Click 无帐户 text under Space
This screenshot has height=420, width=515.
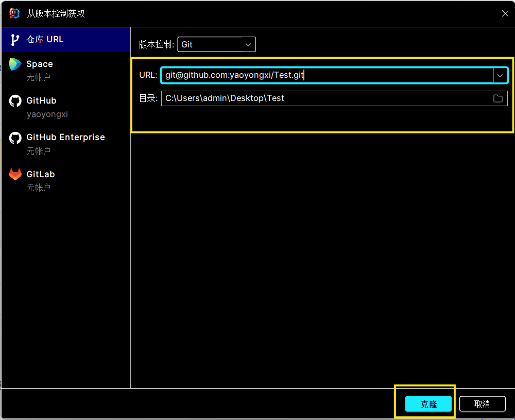(39, 78)
